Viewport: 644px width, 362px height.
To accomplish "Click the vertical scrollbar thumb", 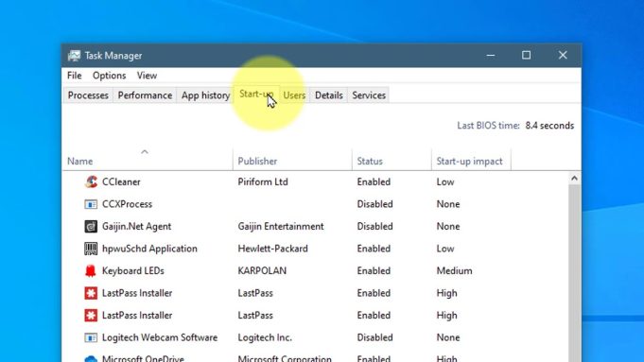I will pyautogui.click(x=574, y=273).
